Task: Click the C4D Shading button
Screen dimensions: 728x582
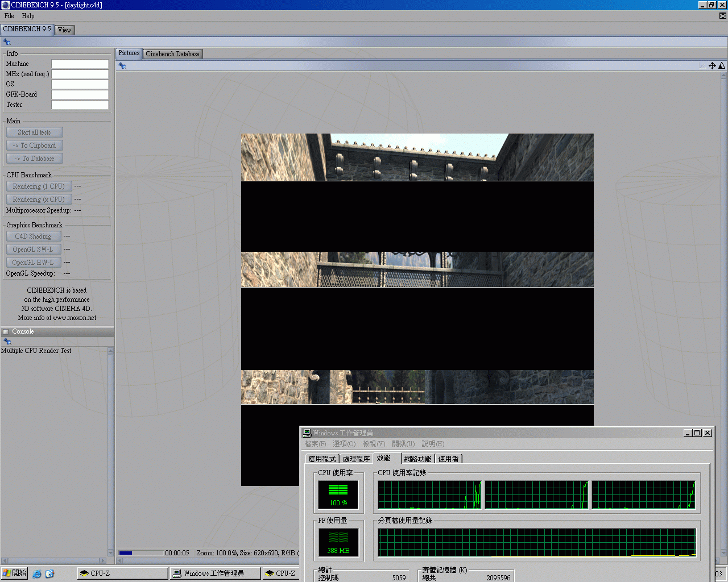Action: tap(33, 236)
